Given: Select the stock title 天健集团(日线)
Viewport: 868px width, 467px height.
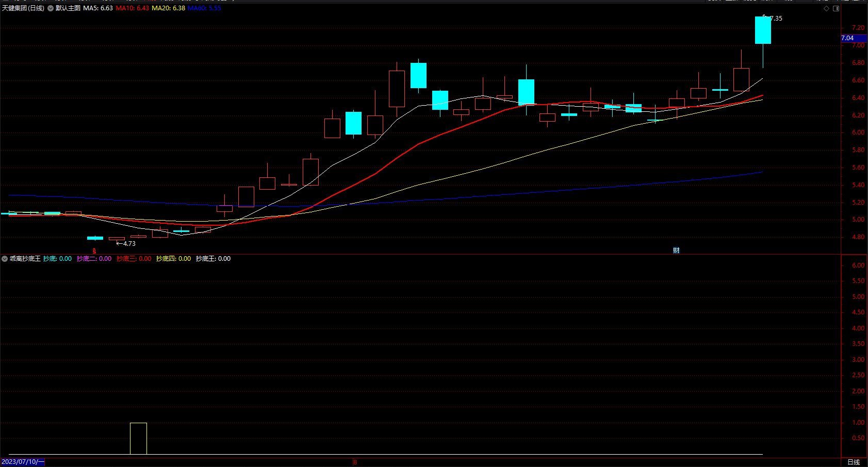Looking at the screenshot, I should pyautogui.click(x=23, y=8).
